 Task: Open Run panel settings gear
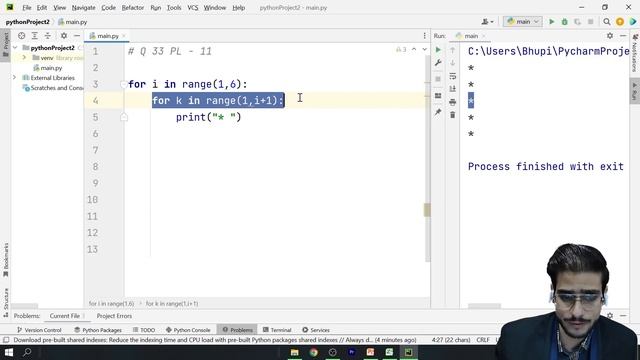click(x=610, y=36)
